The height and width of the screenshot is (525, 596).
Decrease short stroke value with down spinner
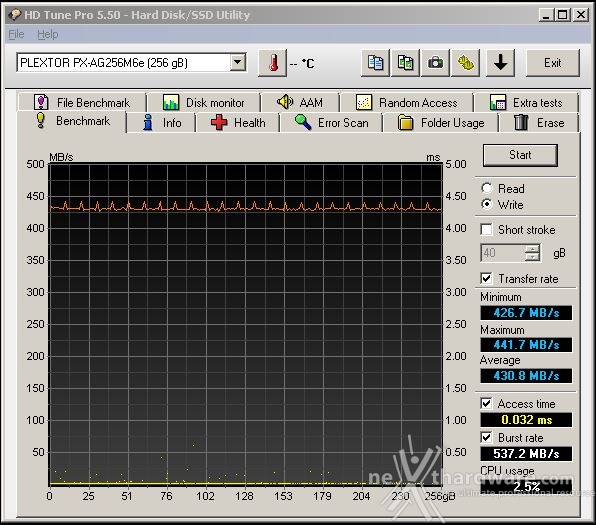point(532,257)
